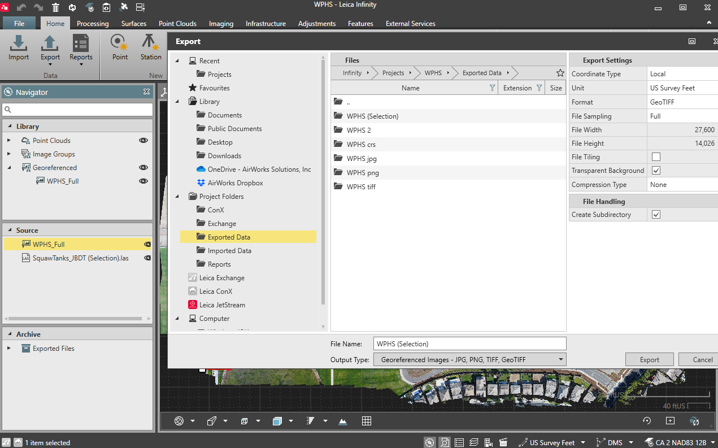Click the reset rotation icon in viewer toolbar

(x=647, y=421)
